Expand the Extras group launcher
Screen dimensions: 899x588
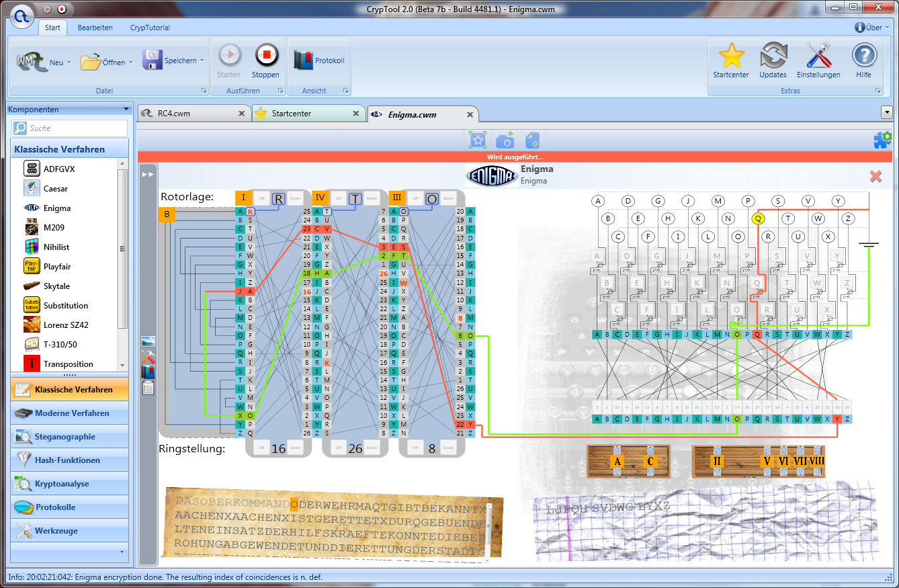click(x=877, y=91)
